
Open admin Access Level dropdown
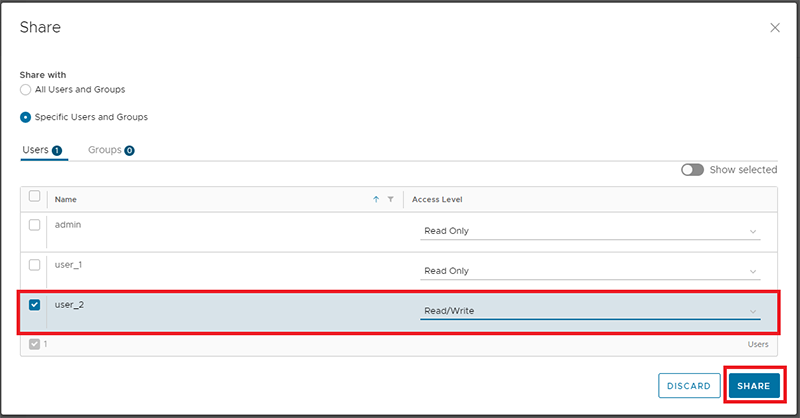tap(590, 231)
